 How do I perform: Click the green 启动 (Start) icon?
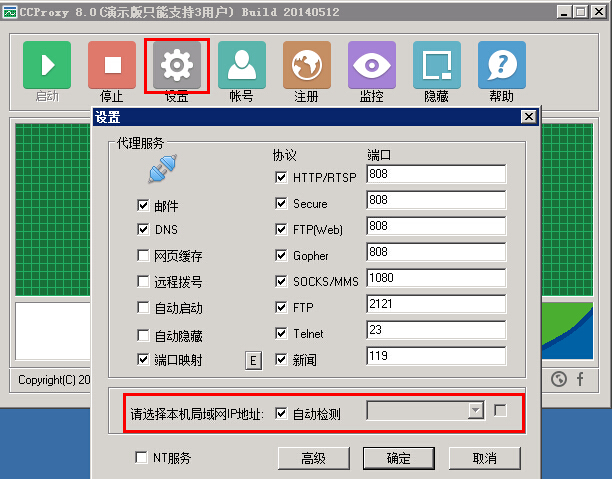click(47, 66)
